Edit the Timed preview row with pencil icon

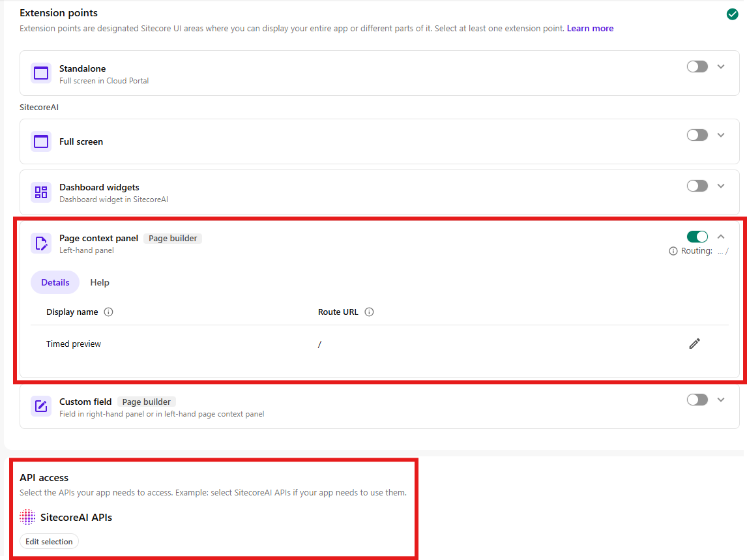tap(695, 344)
